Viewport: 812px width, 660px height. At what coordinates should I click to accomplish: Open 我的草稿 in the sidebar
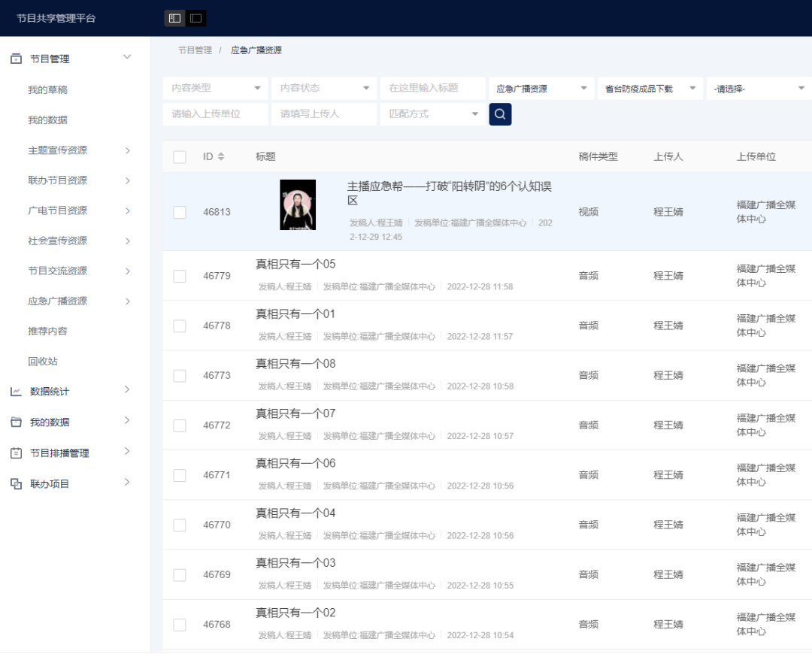47,90
